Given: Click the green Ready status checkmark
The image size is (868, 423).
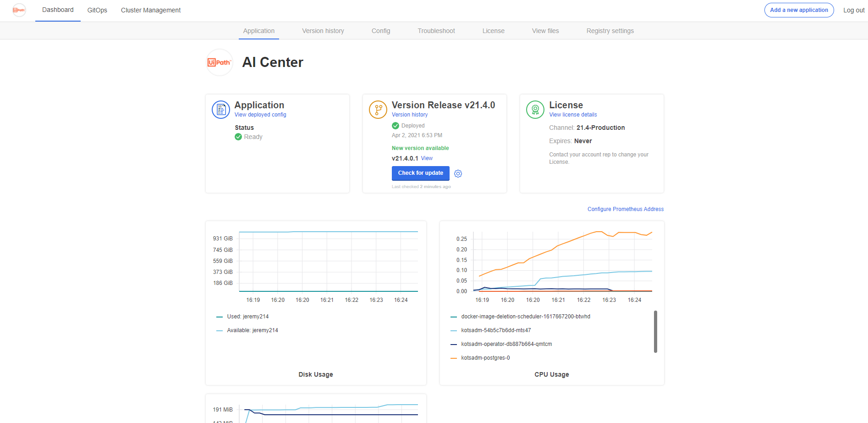Looking at the screenshot, I should pos(238,137).
